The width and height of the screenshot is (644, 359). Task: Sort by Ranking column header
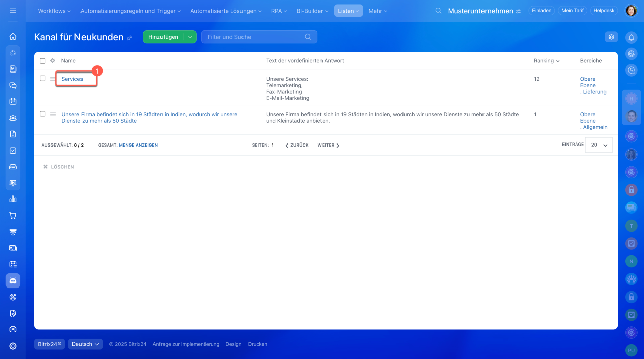click(547, 61)
